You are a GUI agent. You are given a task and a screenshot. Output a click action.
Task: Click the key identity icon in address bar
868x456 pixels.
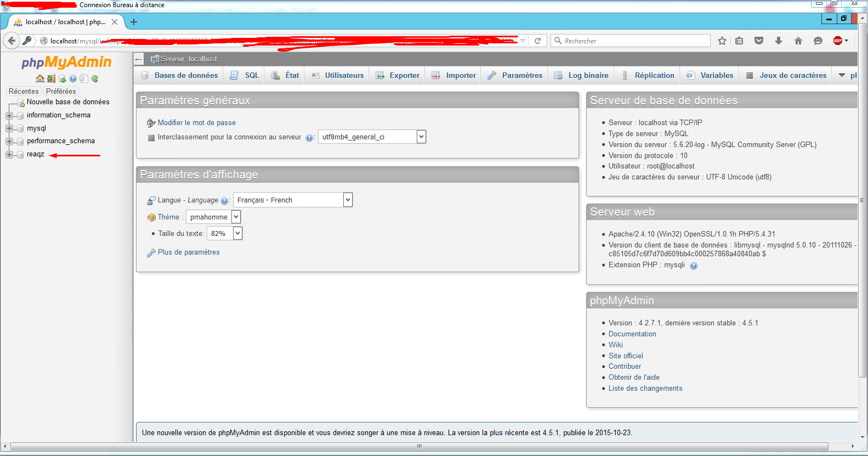click(x=27, y=41)
